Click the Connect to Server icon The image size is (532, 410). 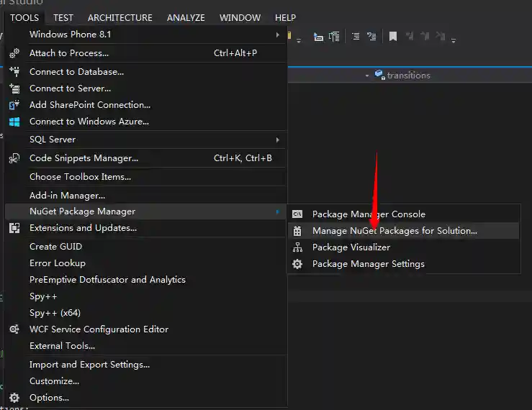[14, 88]
